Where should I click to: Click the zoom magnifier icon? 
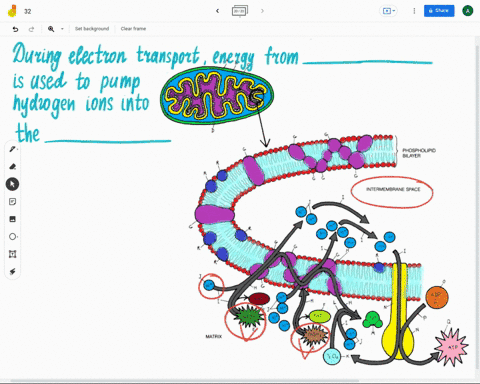51,29
